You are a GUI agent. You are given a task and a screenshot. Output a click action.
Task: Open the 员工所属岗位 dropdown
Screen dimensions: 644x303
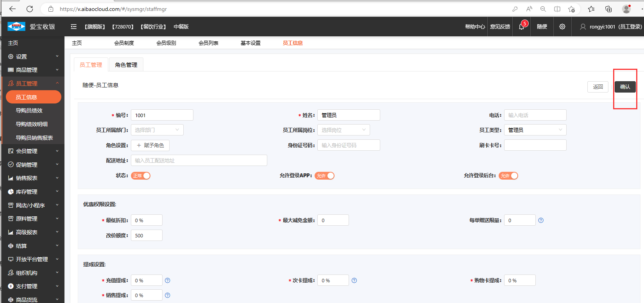click(x=343, y=130)
